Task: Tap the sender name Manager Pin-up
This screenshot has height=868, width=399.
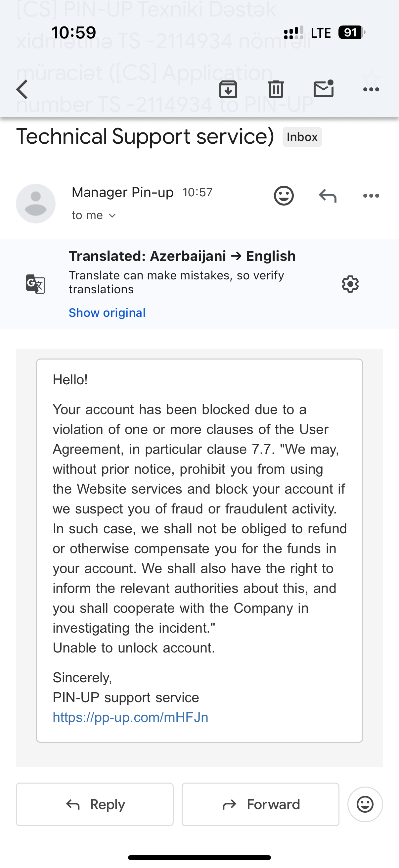Action: point(122,192)
